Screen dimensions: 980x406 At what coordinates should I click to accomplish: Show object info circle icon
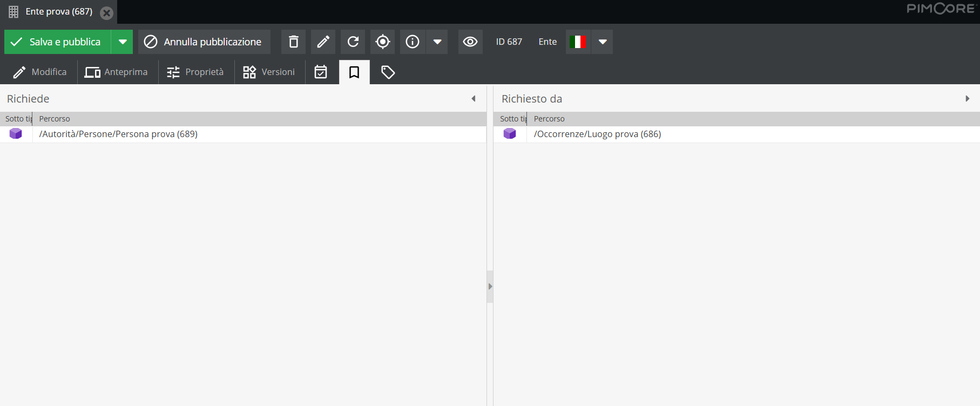point(413,42)
